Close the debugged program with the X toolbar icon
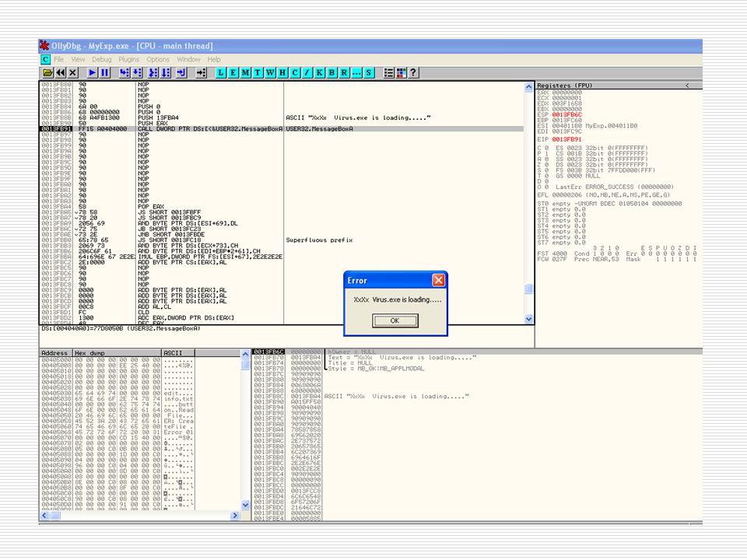The image size is (747, 560). [x=72, y=73]
